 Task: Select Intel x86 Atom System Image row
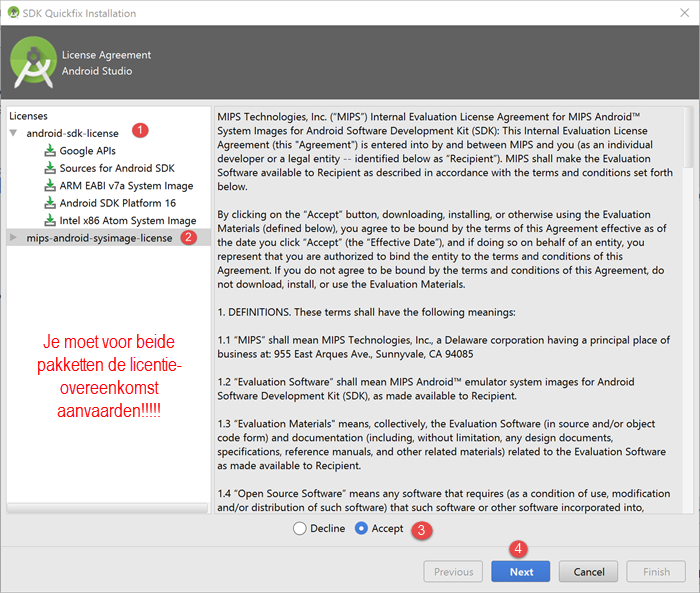[128, 220]
